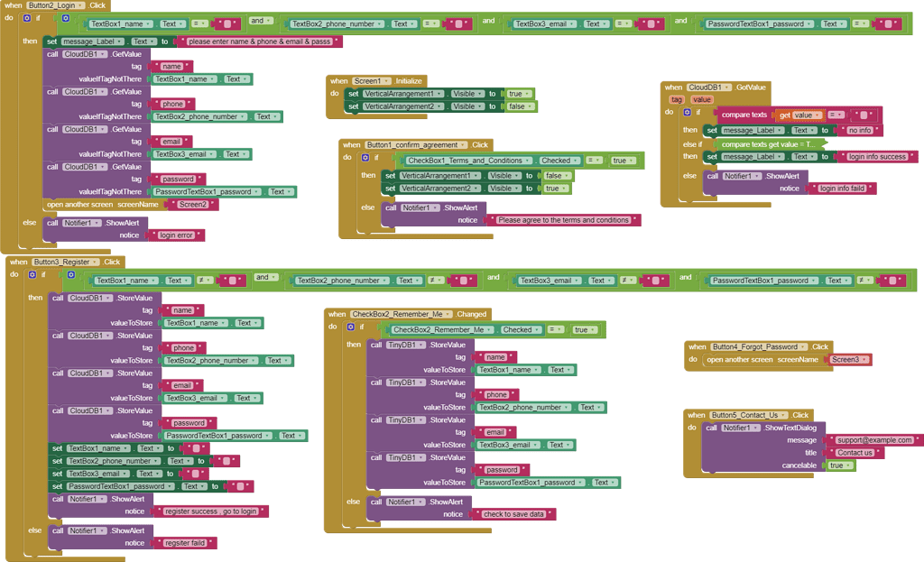Open the if gear in CheckBox2_Remember_Me.Changed
Image resolution: width=924 pixels, height=562 pixels.
[x=351, y=327]
